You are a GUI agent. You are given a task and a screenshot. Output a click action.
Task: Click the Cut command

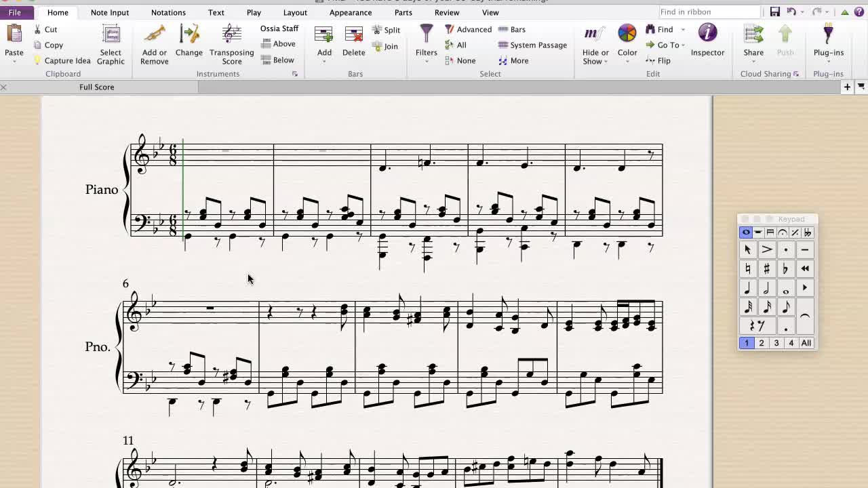(45, 30)
